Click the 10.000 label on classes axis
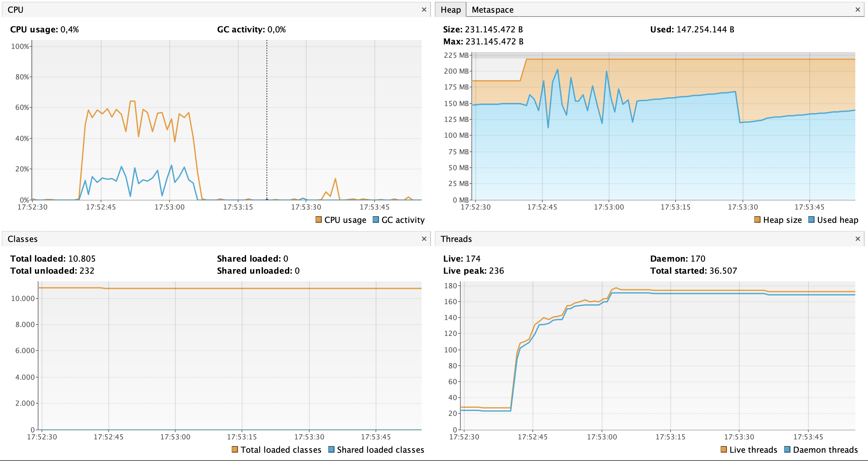The image size is (868, 461). point(23,298)
